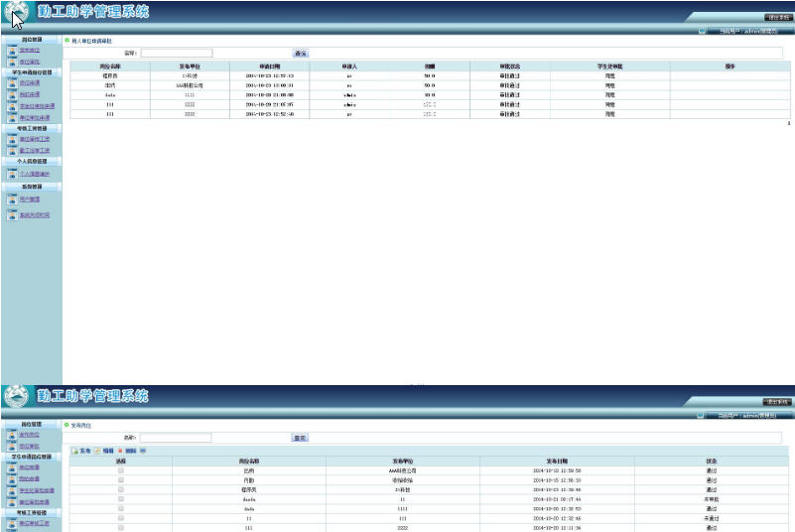
Task: Click the 查询 button in the lower page
Action: [300, 438]
